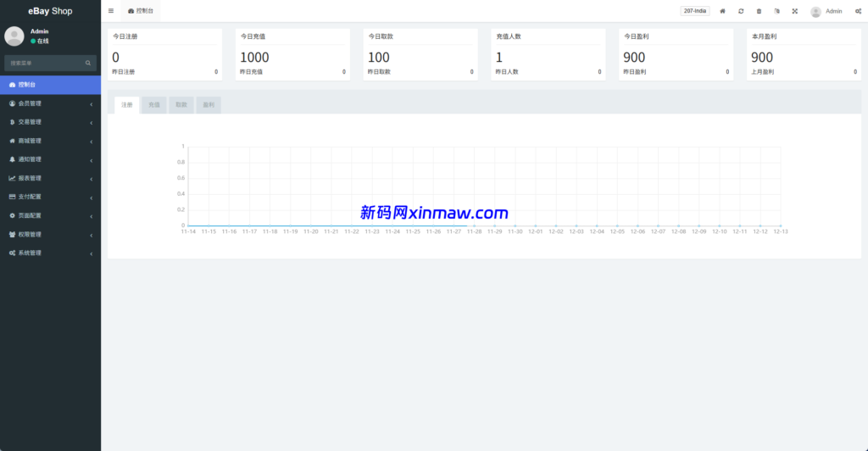Click the 今日注册 card value 0

[x=115, y=58]
